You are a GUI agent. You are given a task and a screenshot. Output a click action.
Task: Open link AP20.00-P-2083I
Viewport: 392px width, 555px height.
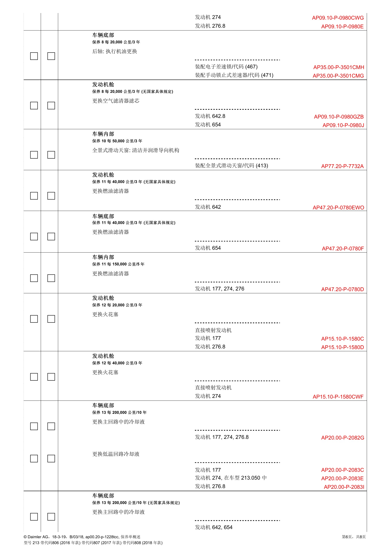(x=344, y=487)
